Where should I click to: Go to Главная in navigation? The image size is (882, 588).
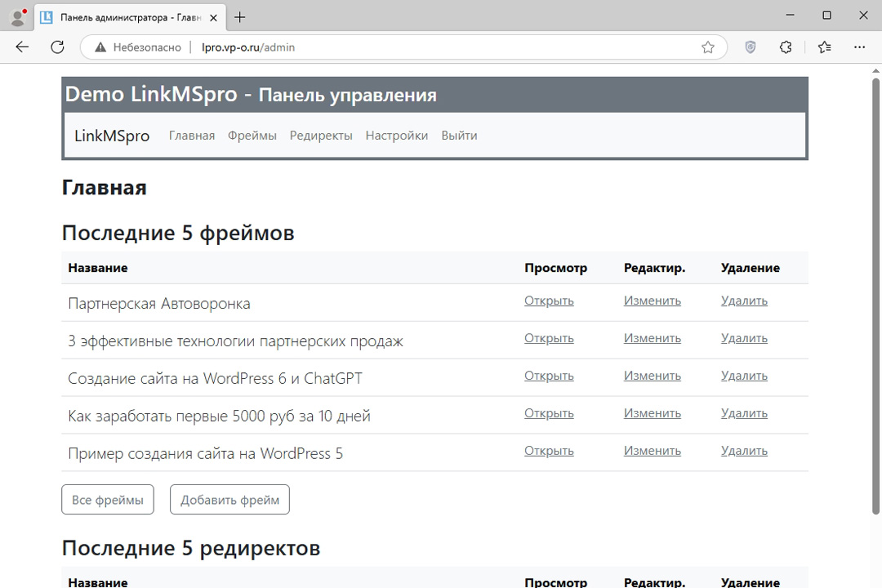[192, 136]
